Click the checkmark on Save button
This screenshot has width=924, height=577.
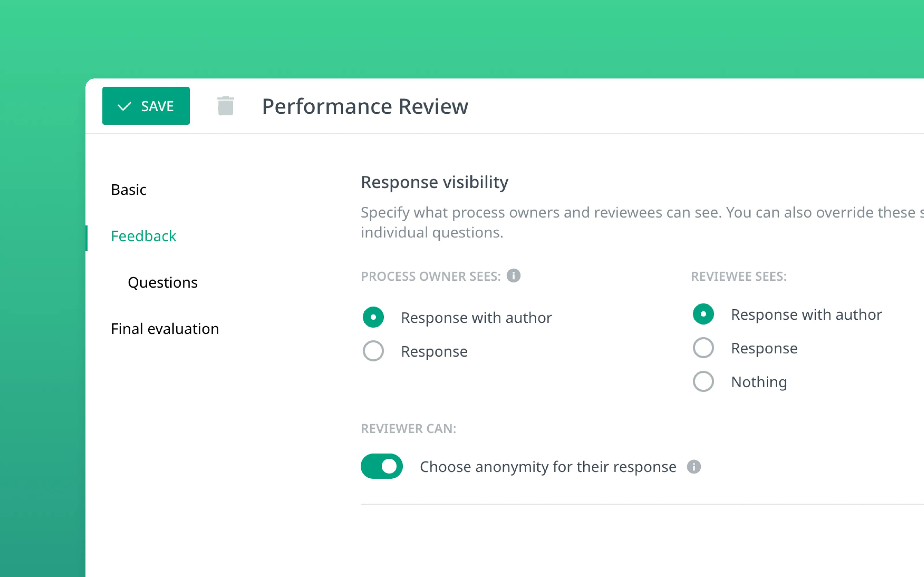[124, 106]
